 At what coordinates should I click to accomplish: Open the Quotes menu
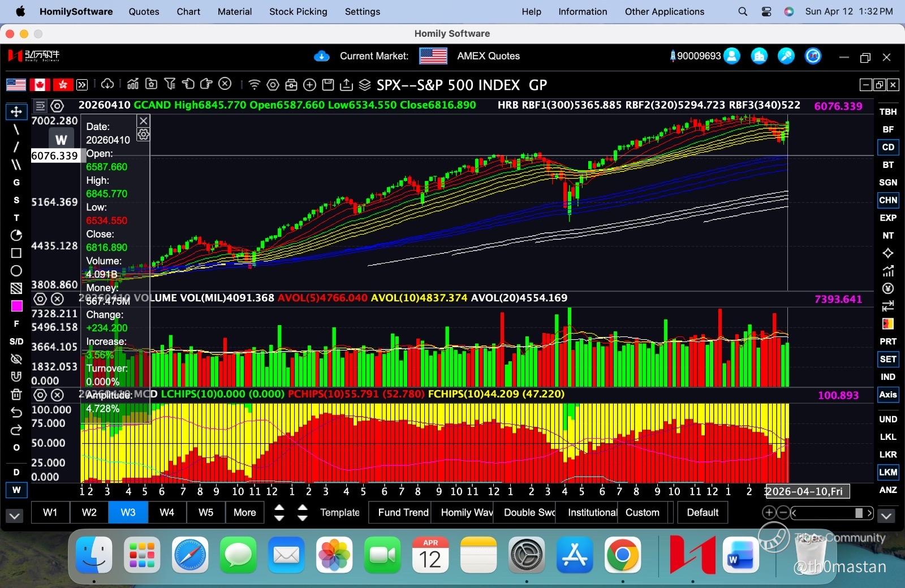(144, 11)
